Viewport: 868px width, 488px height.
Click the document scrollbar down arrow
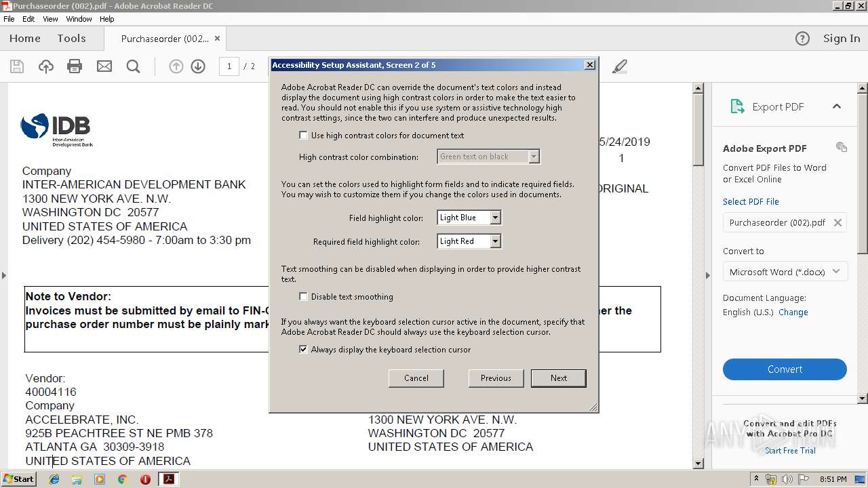click(x=698, y=464)
